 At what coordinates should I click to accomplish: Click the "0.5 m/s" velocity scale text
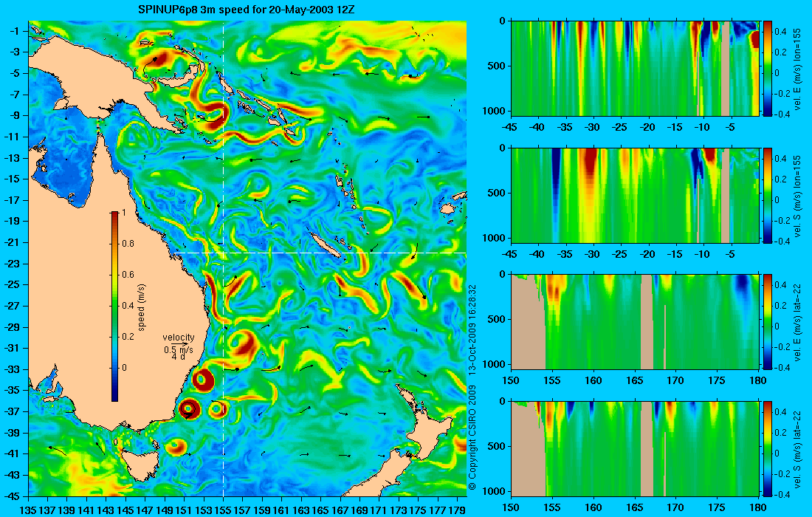click(x=178, y=349)
